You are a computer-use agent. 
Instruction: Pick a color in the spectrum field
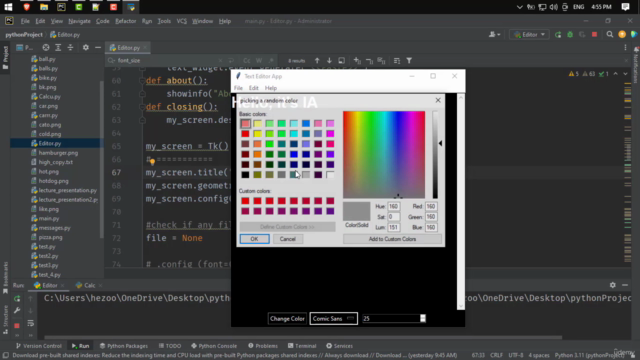click(x=384, y=154)
